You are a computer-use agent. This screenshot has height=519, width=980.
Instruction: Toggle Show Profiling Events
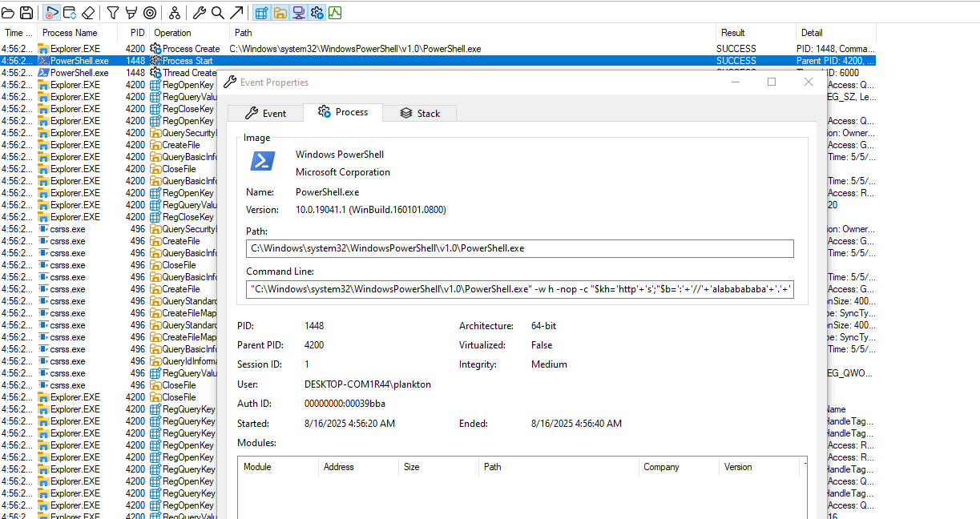coord(335,13)
